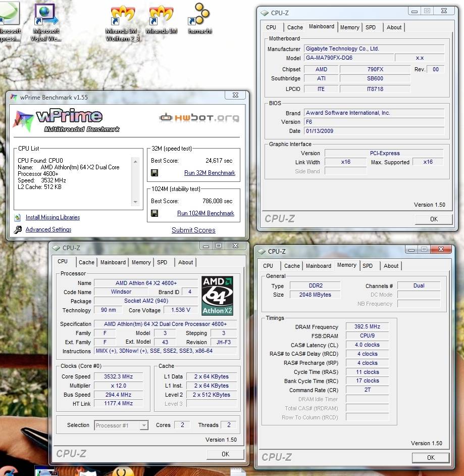464x476 pixels.
Task: Click the Core Voltage 1.536 V value
Action: (180, 310)
